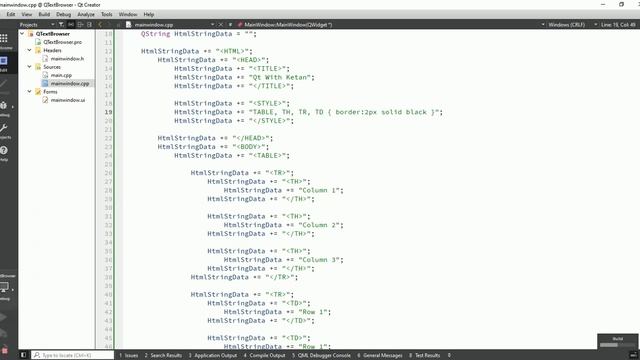Viewport: 640px width, 360px height.
Task: Click the filter tree funnel icon
Action: coord(61,24)
